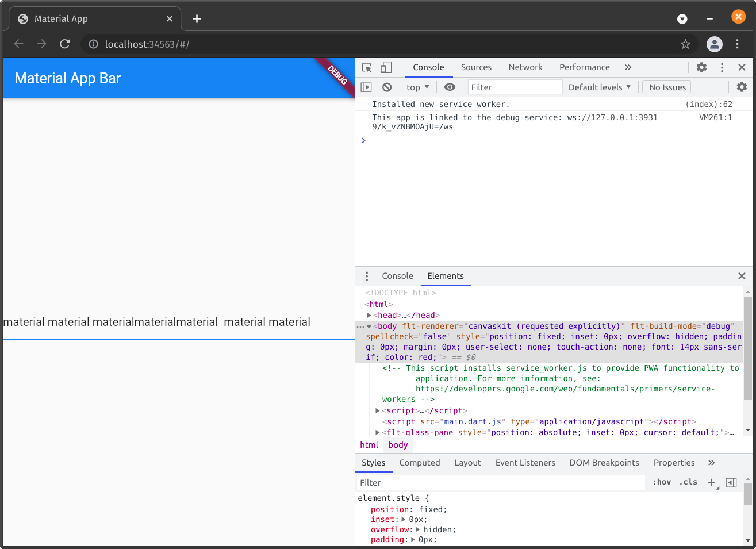
Task: Switch to the Network tab
Action: pyautogui.click(x=525, y=67)
